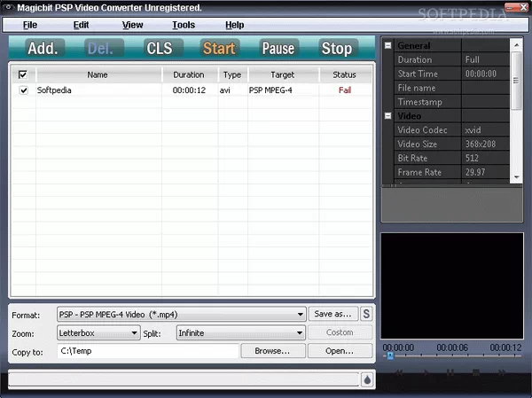Screen dimensions: 532x398
Task: Open the Split Infinite dropdown
Action: pos(301,333)
